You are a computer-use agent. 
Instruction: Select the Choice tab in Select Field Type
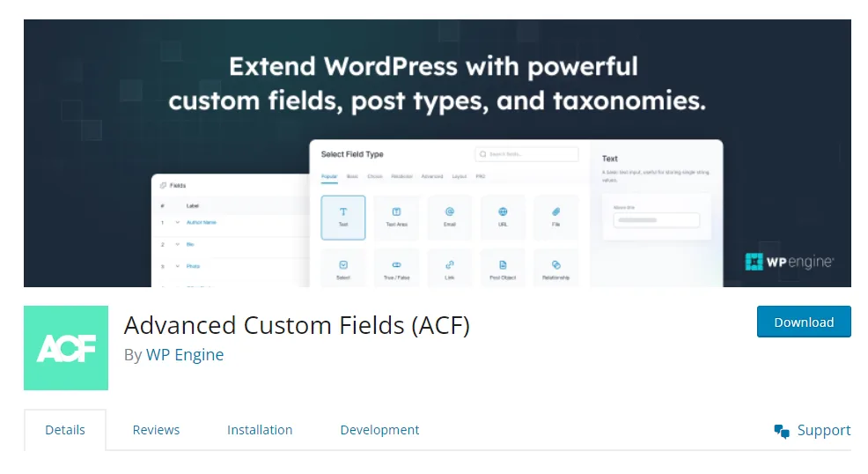(375, 176)
